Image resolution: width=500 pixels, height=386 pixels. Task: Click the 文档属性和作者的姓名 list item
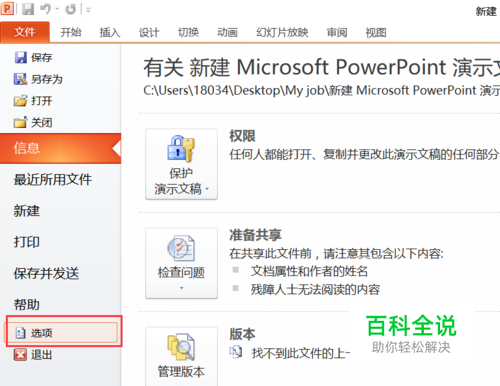coord(309,271)
